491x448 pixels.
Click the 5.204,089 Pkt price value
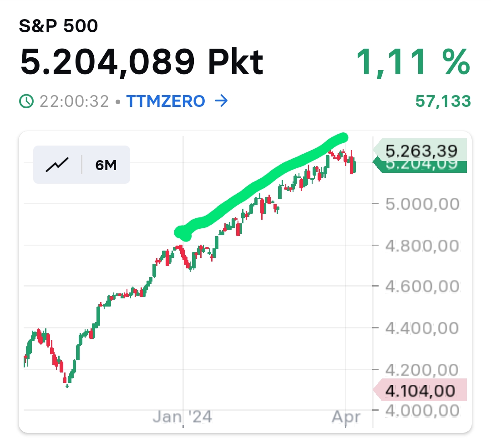pyautogui.click(x=142, y=61)
